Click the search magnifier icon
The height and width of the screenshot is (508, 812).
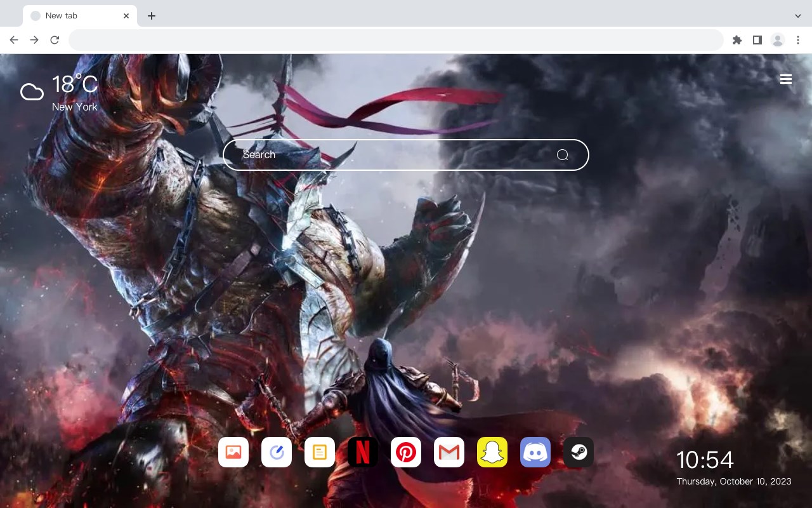point(562,155)
